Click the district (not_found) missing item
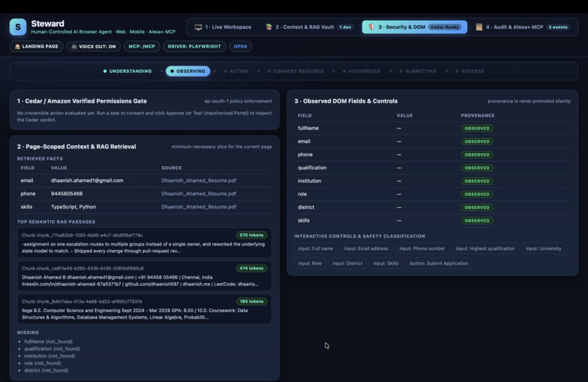588x382 pixels. click(46, 370)
